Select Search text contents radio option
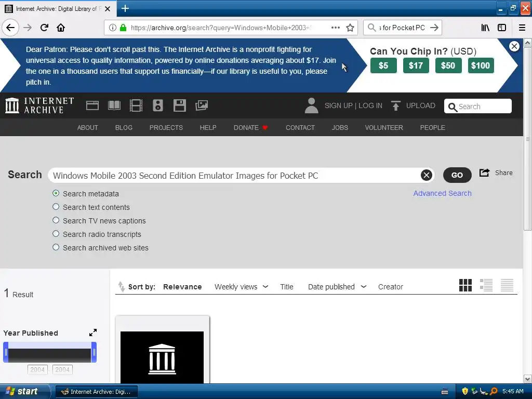The width and height of the screenshot is (532, 399). (x=56, y=207)
